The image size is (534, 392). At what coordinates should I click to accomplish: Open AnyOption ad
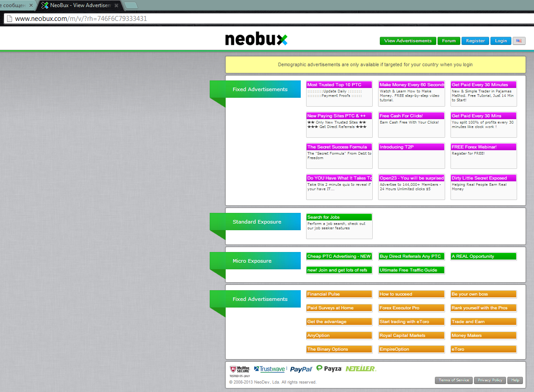(339, 336)
